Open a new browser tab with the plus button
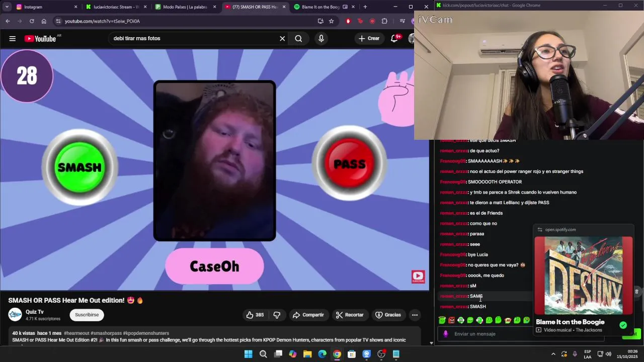644x362 pixels. pyautogui.click(x=365, y=7)
